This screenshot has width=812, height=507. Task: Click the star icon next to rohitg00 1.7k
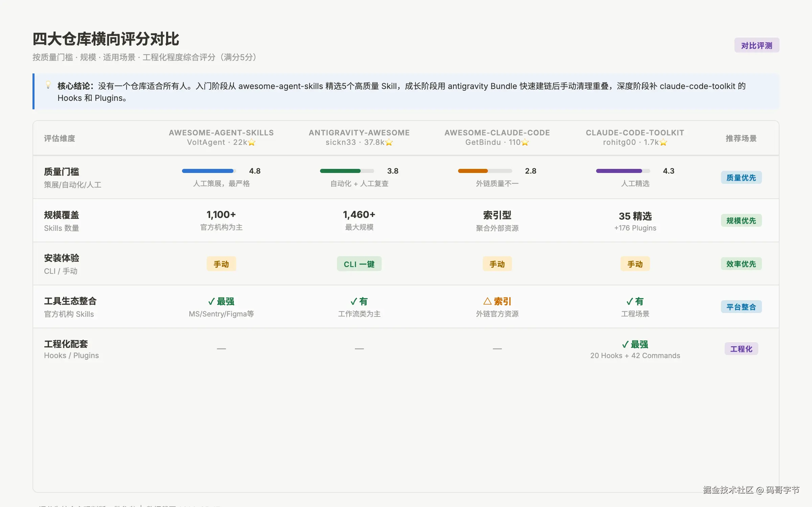[663, 142]
